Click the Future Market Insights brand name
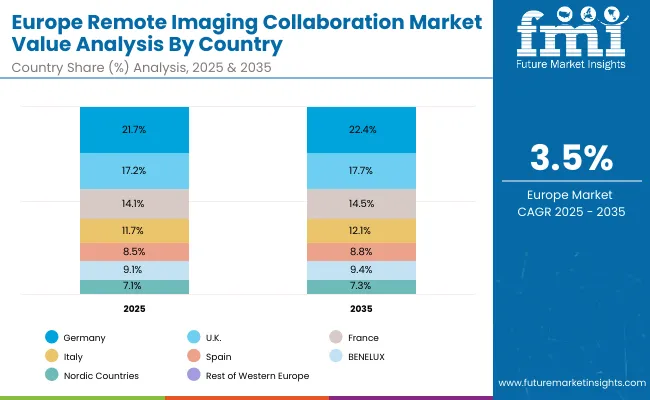 [571, 65]
